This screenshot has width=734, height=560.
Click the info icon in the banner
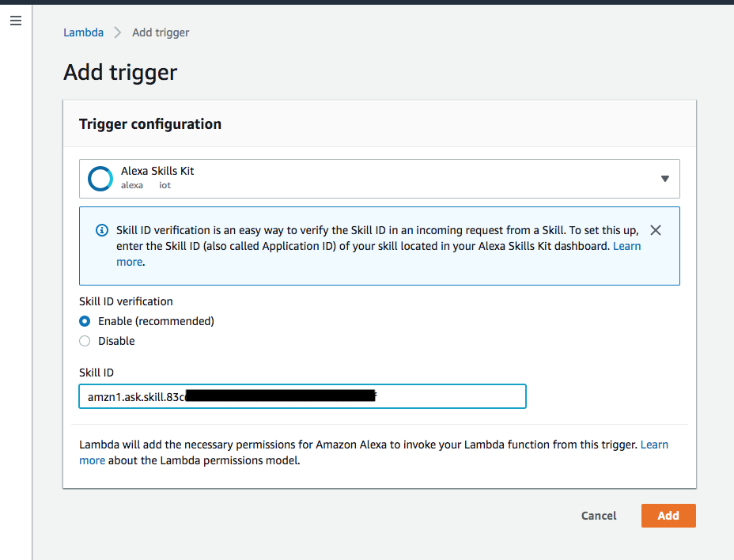(x=101, y=229)
